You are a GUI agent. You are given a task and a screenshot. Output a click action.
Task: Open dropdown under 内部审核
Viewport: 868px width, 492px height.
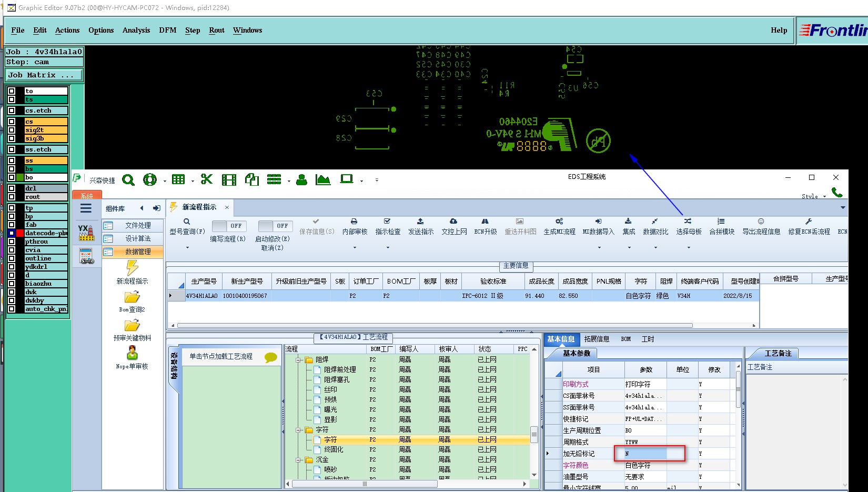pos(355,247)
